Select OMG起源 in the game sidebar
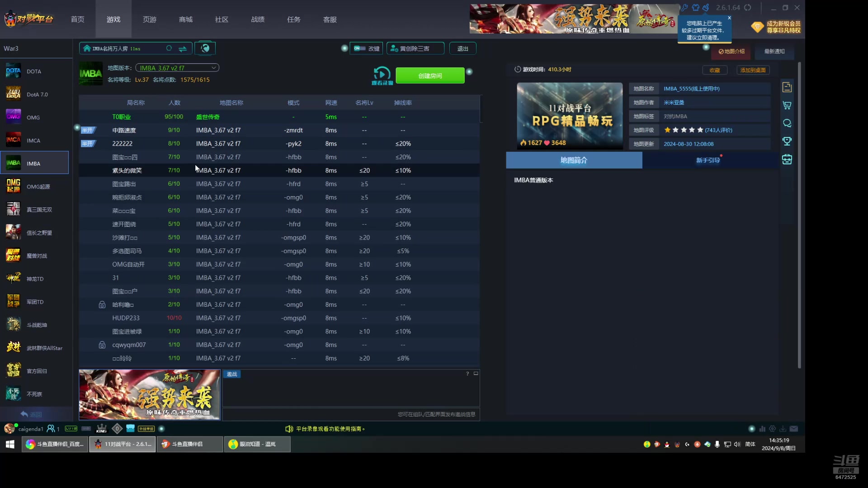Image resolution: width=868 pixels, height=488 pixels. point(34,187)
